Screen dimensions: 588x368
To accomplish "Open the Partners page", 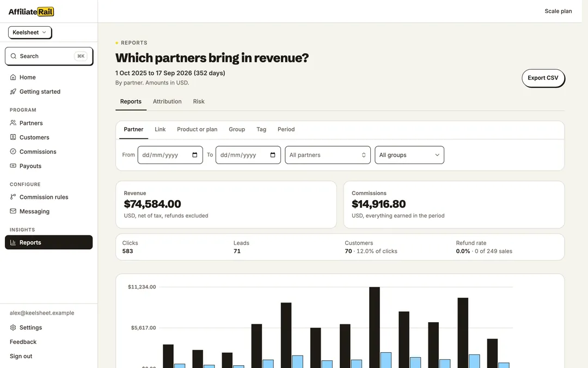I will click(x=49, y=123).
